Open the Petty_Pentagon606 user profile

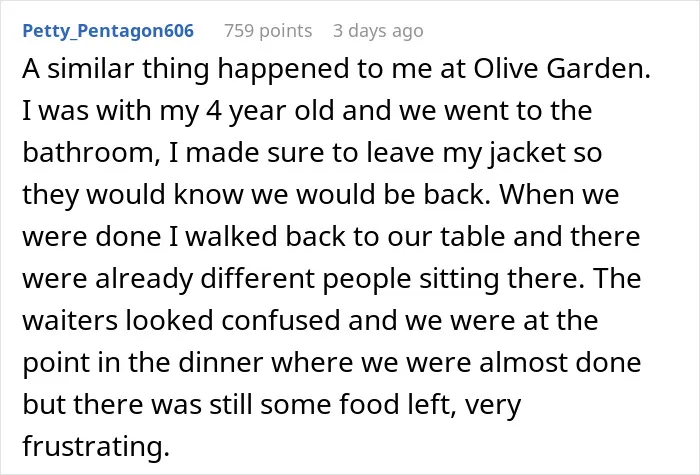[x=108, y=31]
